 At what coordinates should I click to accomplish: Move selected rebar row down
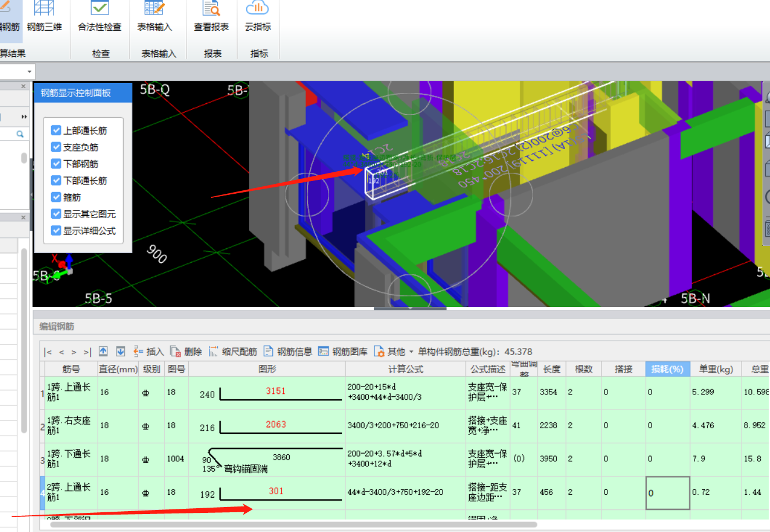(x=120, y=351)
